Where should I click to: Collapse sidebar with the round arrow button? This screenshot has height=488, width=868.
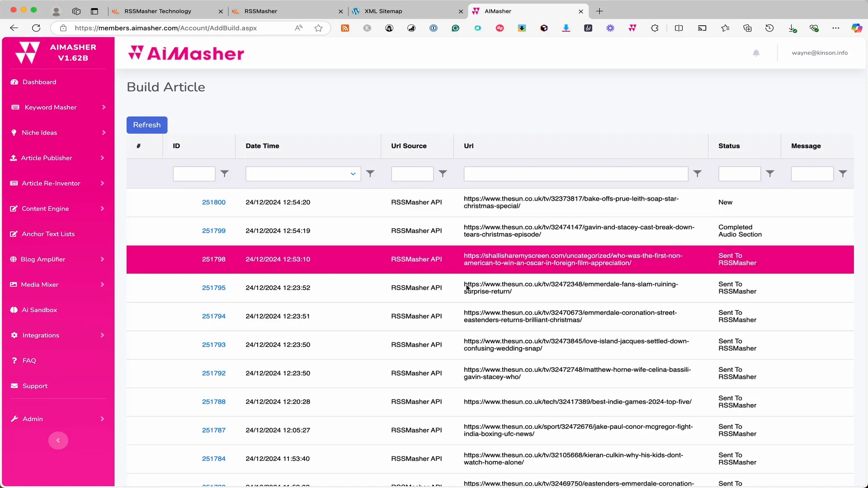click(58, 440)
